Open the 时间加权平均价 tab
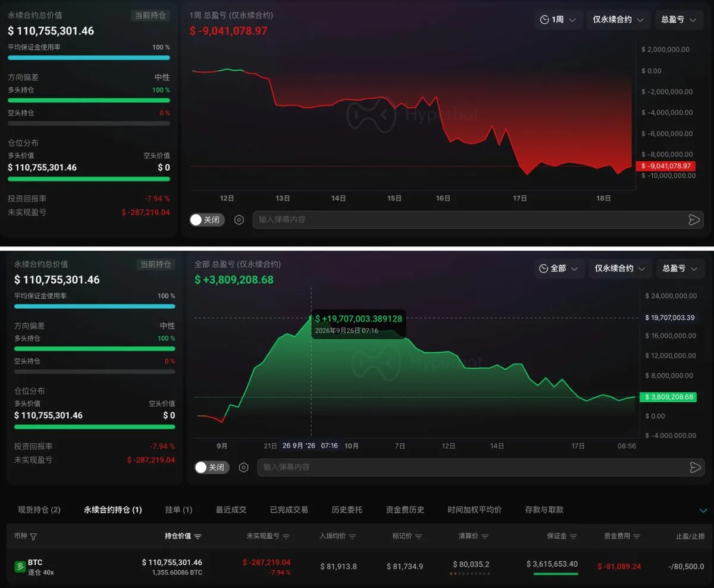 click(x=475, y=509)
